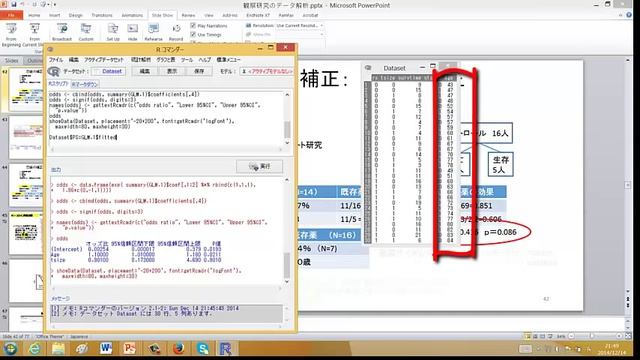The width and height of the screenshot is (640, 360).
Task: Open ファイル menu in R Commander
Action: pyautogui.click(x=56, y=60)
